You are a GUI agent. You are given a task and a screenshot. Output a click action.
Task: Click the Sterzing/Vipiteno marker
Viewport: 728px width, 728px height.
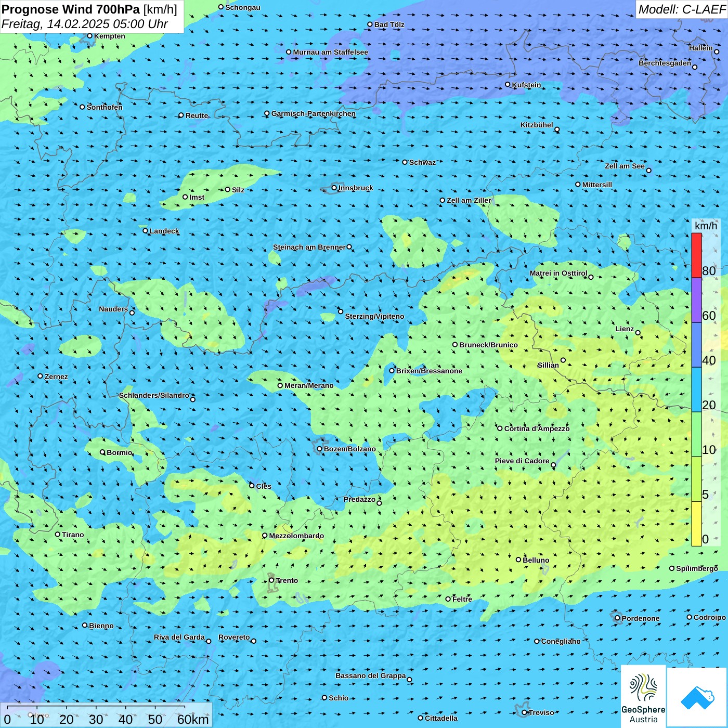click(x=341, y=312)
